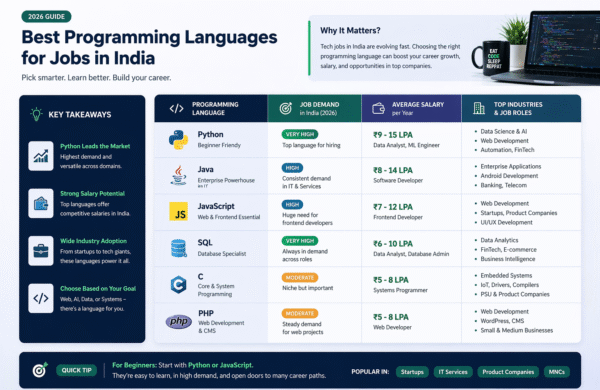Viewport: 600px width, 390px height.
Task: Click the code icon beside Choose Based on Your Goal
Action: pos(41,298)
